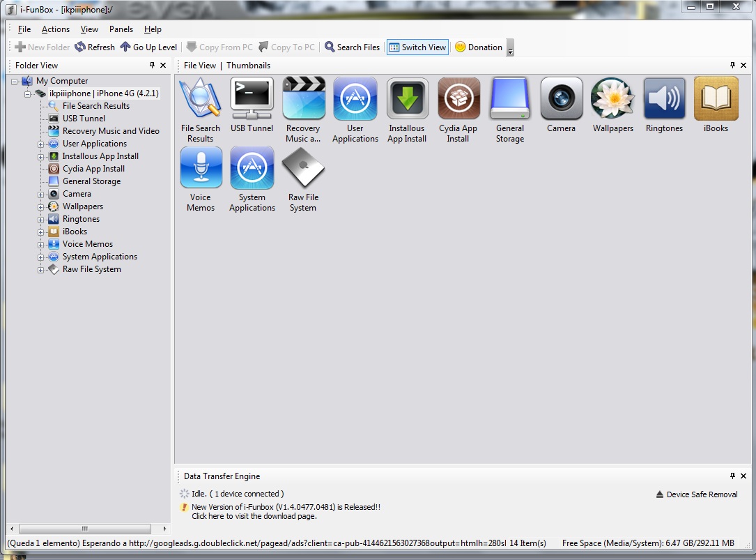Open the Raw File System thumbnail
The width and height of the screenshot is (756, 560).
[x=303, y=167]
